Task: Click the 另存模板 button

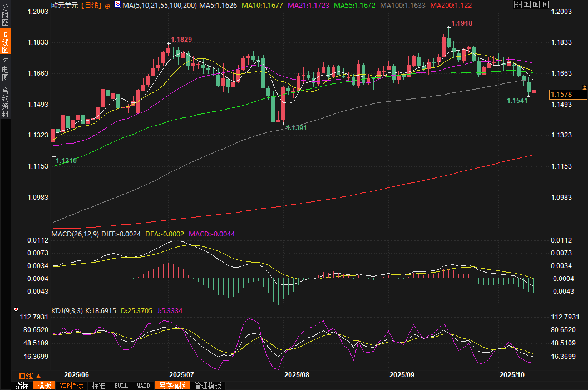Action: click(172, 386)
